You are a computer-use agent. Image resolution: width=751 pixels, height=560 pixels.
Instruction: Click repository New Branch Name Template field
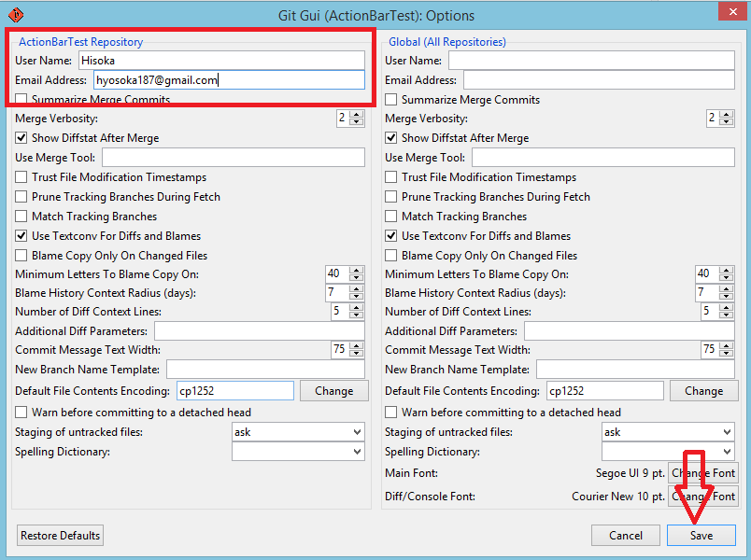coord(266,370)
